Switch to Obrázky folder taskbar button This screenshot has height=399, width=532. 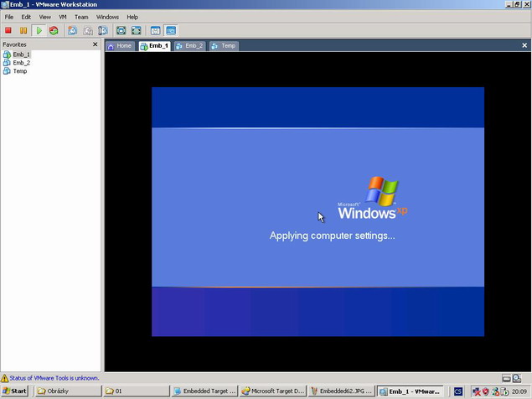pyautogui.click(x=68, y=391)
